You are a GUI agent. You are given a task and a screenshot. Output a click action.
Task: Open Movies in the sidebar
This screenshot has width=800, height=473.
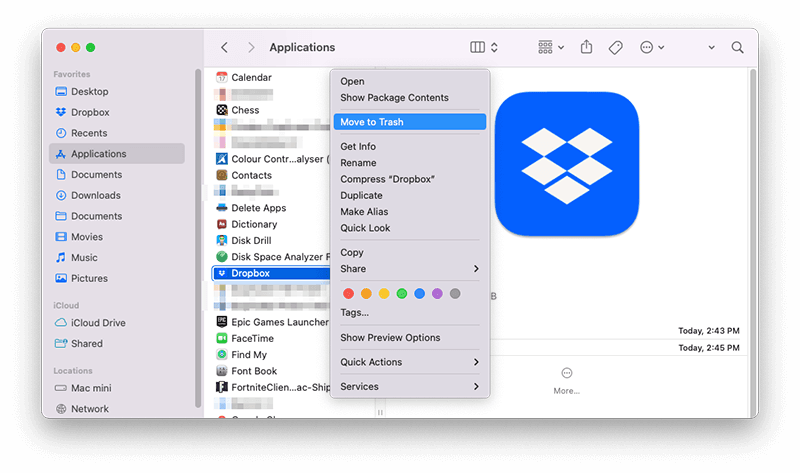pos(87,237)
